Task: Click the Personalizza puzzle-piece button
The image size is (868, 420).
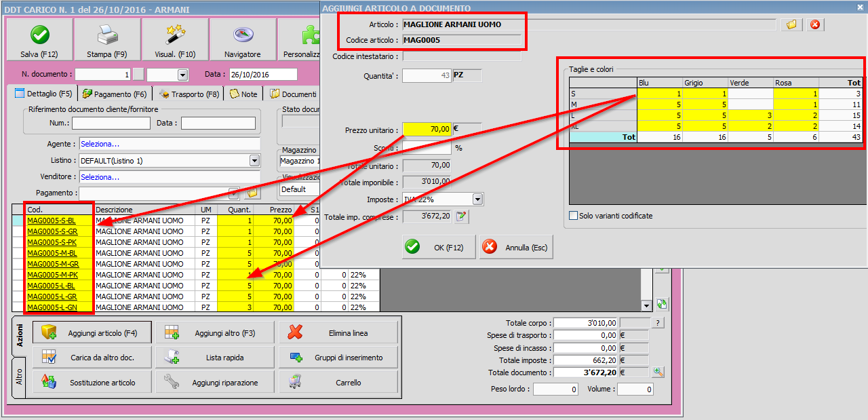Action: pyautogui.click(x=300, y=39)
